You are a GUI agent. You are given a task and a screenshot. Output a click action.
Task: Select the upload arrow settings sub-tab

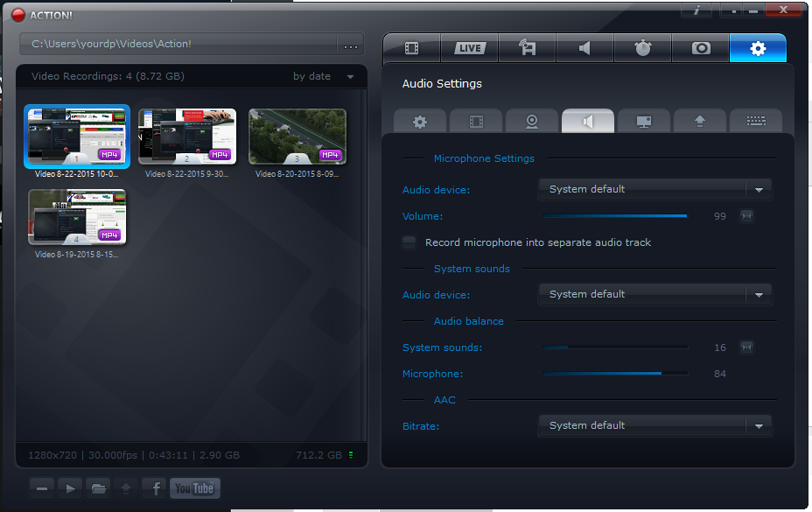pos(700,122)
